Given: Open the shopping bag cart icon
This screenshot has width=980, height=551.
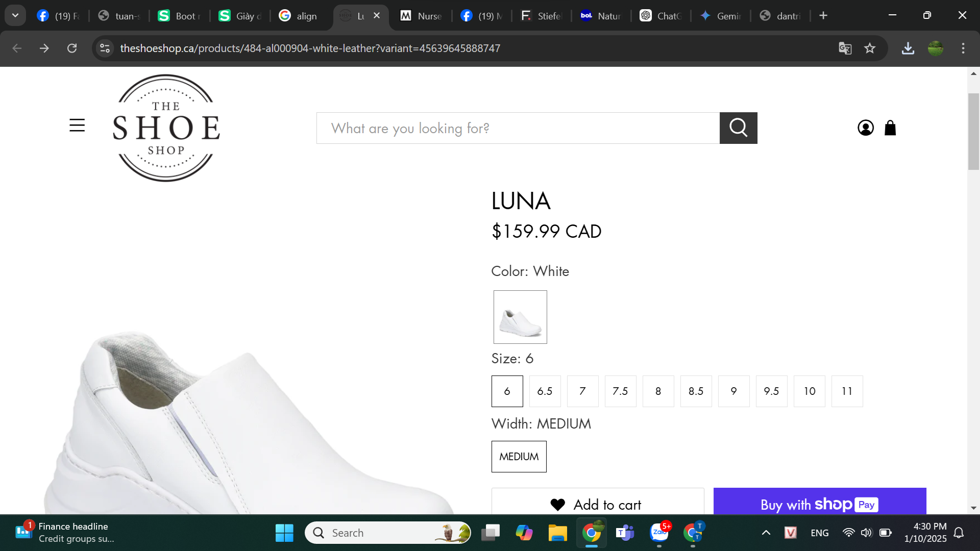Looking at the screenshot, I should (890, 128).
